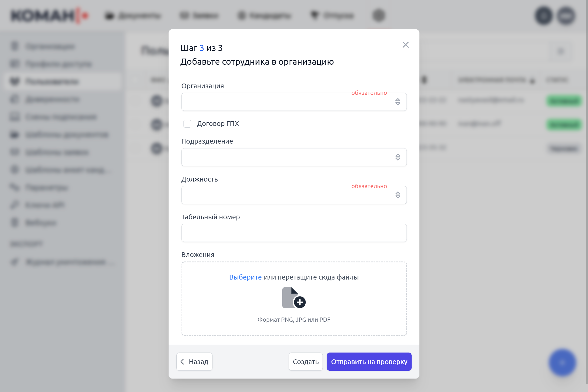The width and height of the screenshot is (588, 392).
Task: Open Параметры in the left sidebar
Action: pyautogui.click(x=47, y=187)
